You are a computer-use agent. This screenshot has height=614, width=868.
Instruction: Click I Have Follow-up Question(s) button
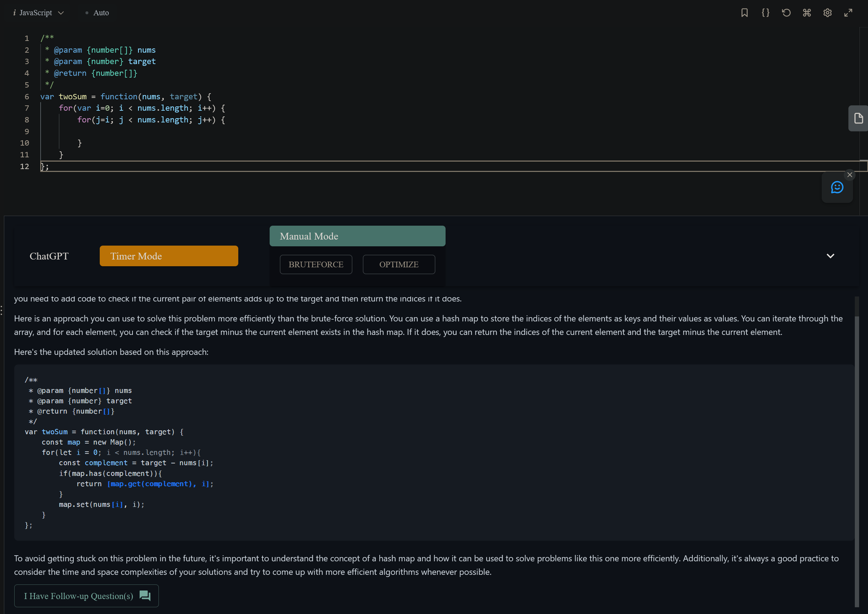(x=86, y=596)
